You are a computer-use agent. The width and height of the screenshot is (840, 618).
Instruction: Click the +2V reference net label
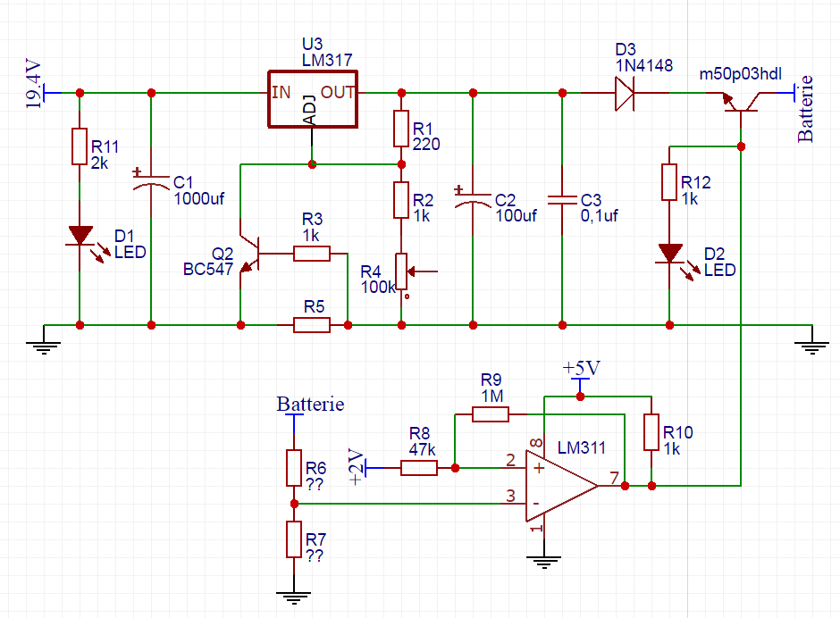coord(357,467)
